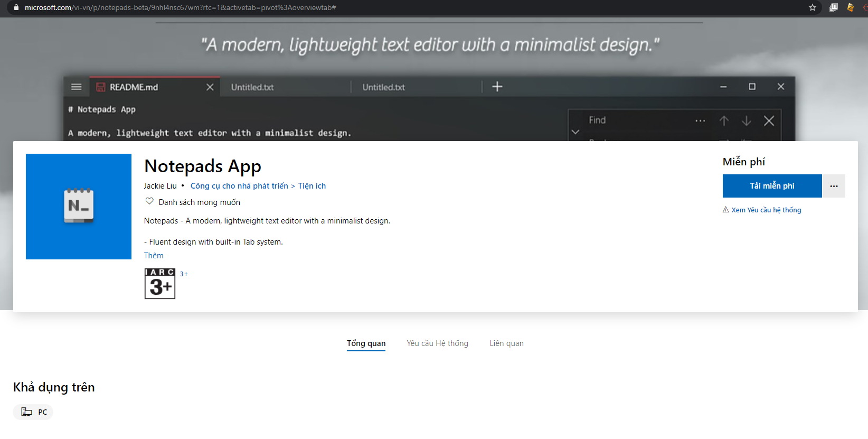Click the second Untitled.txt tab in hero image
The width and height of the screenshot is (868, 439).
383,87
